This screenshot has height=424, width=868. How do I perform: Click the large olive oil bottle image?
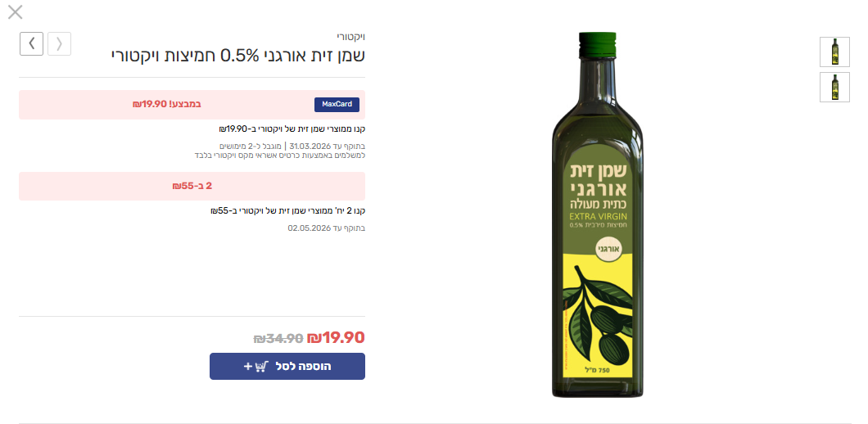click(598, 214)
